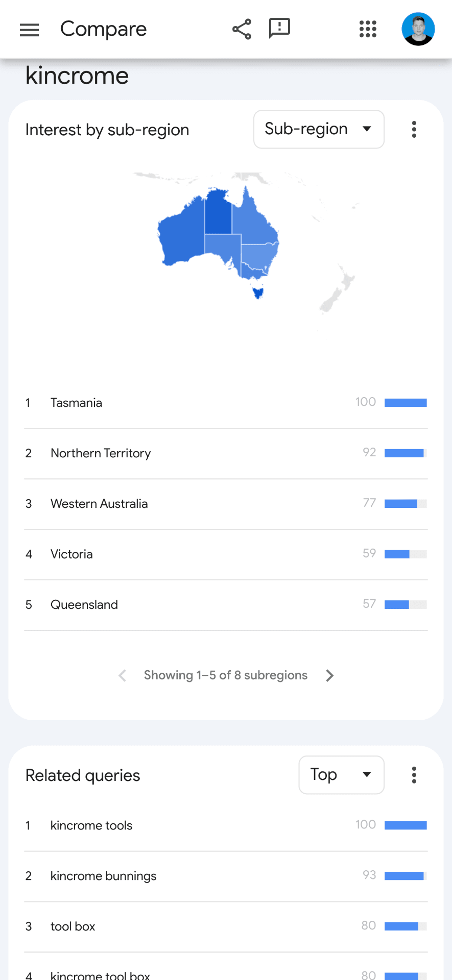Select Tasmania in the subregion list
The width and height of the screenshot is (452, 980).
point(226,403)
